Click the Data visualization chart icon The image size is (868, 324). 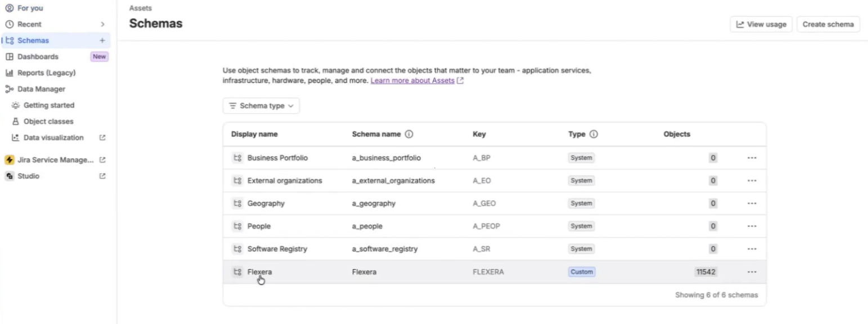coord(15,138)
